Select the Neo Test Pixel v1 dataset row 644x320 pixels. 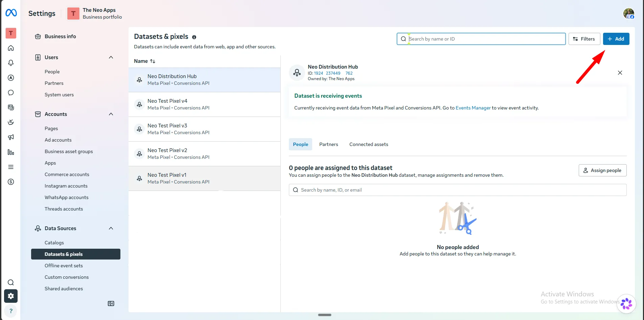coord(204,178)
